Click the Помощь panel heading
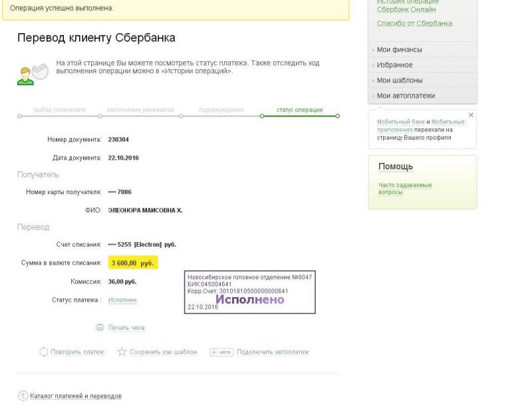This screenshot has width=532, height=419. [x=396, y=166]
